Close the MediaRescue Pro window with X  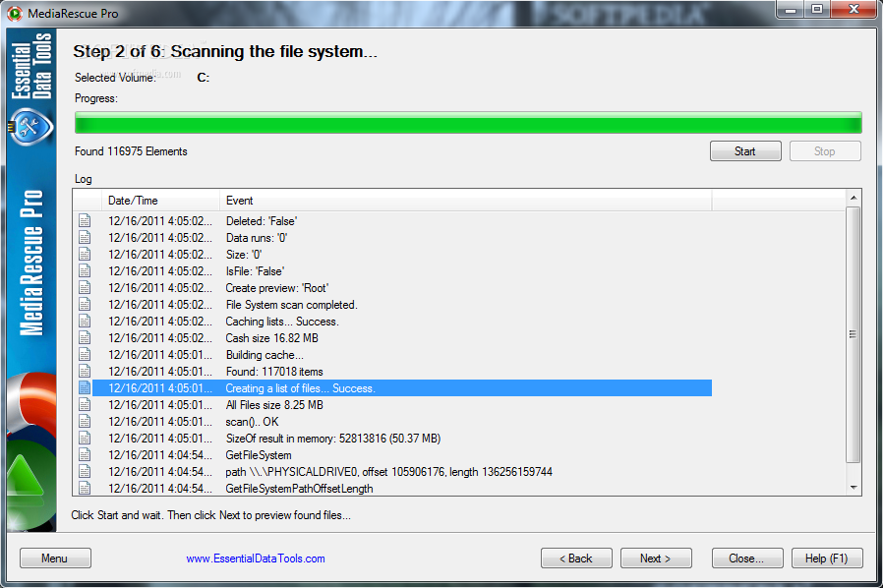pos(854,9)
